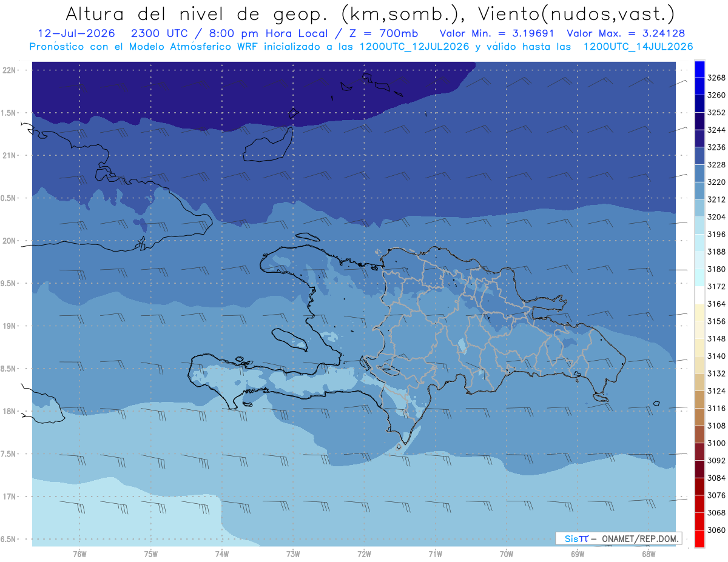Click legend swatch between 3116 and 3108
This screenshot has height=562, width=728.
pyautogui.click(x=699, y=416)
